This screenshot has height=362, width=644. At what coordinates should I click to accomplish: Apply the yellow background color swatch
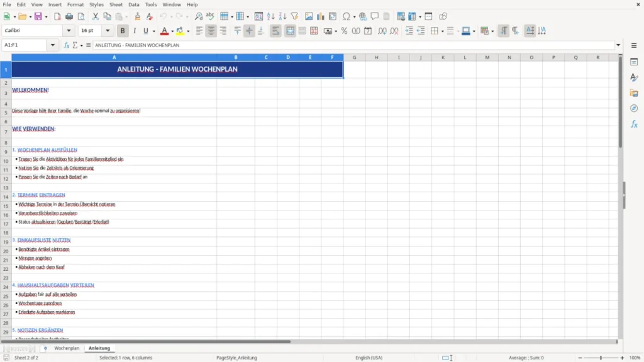[x=180, y=31]
